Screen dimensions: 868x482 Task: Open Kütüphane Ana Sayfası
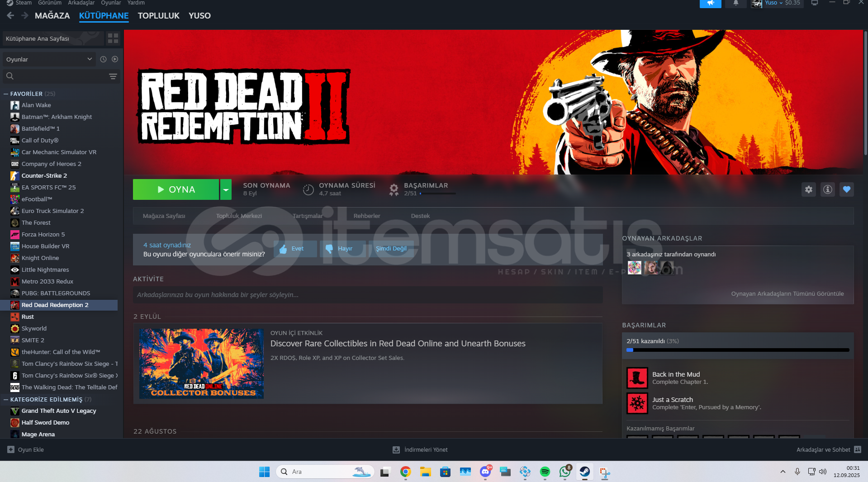click(53, 38)
